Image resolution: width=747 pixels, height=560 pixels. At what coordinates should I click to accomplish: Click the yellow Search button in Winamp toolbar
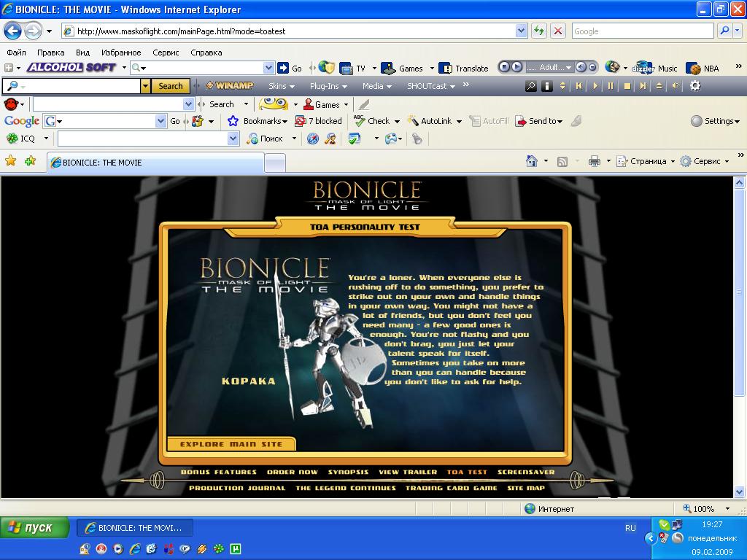coord(171,86)
